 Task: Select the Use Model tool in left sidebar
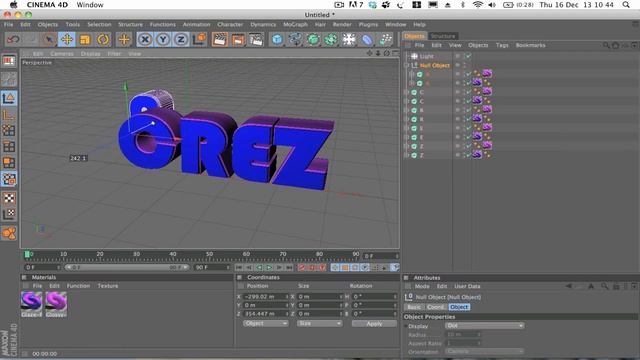[x=9, y=98]
